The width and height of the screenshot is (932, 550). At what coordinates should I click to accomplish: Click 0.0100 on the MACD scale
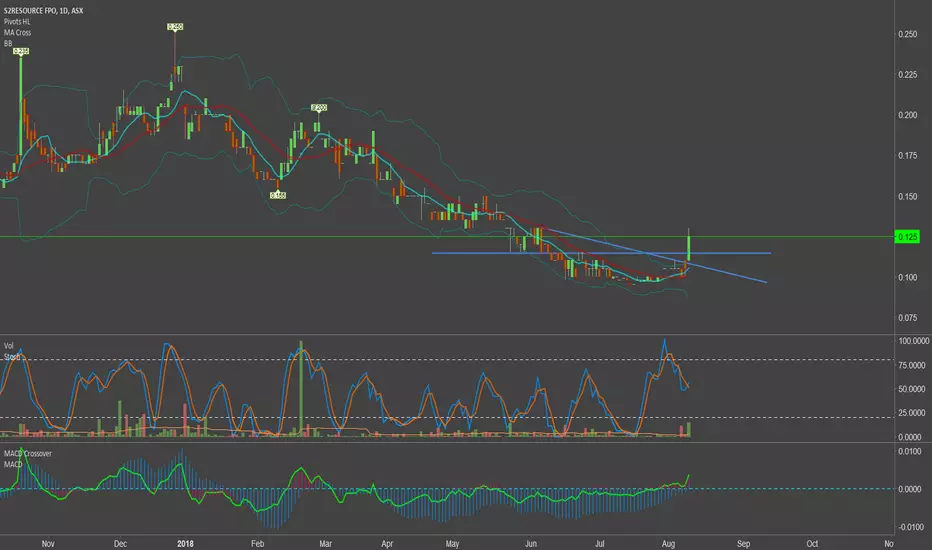click(910, 451)
